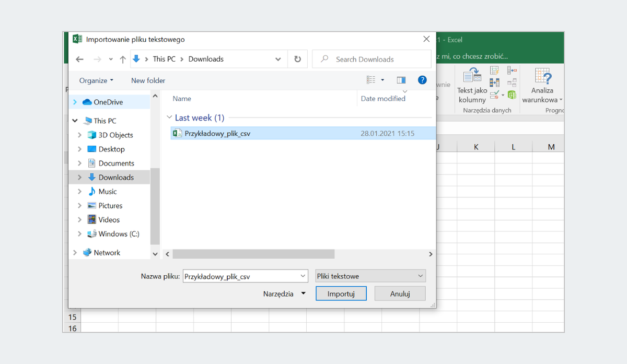Click the Flash Fill icon in Excel ribbon
Screen dimensions: 627x364
pos(494,71)
